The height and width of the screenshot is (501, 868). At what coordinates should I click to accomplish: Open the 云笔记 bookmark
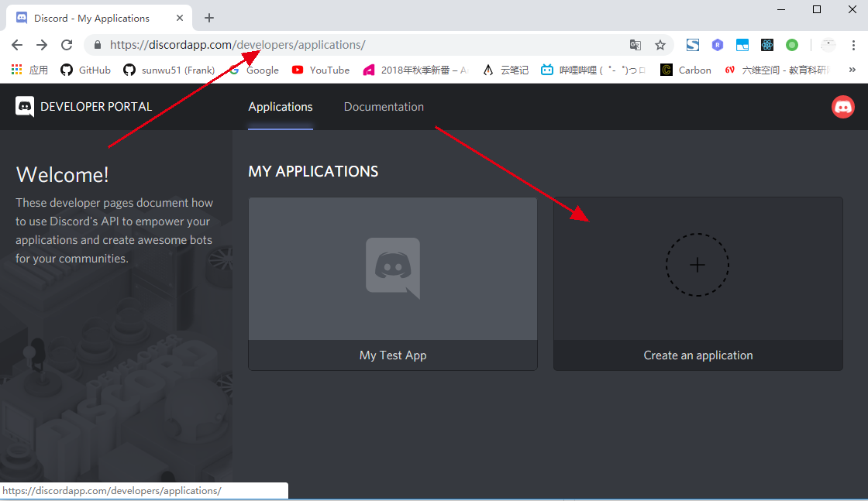(505, 70)
